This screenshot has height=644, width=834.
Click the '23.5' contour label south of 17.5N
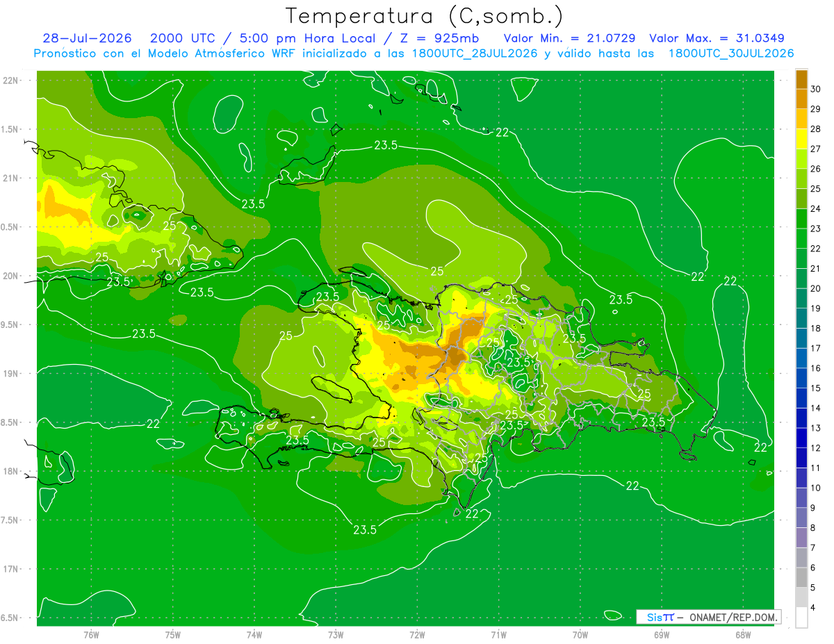[x=365, y=529]
